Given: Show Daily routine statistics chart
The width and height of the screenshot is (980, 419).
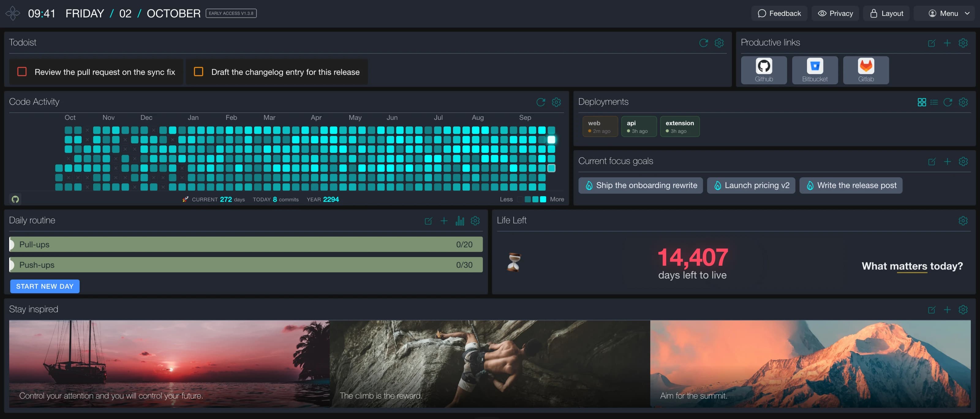Looking at the screenshot, I should point(460,221).
